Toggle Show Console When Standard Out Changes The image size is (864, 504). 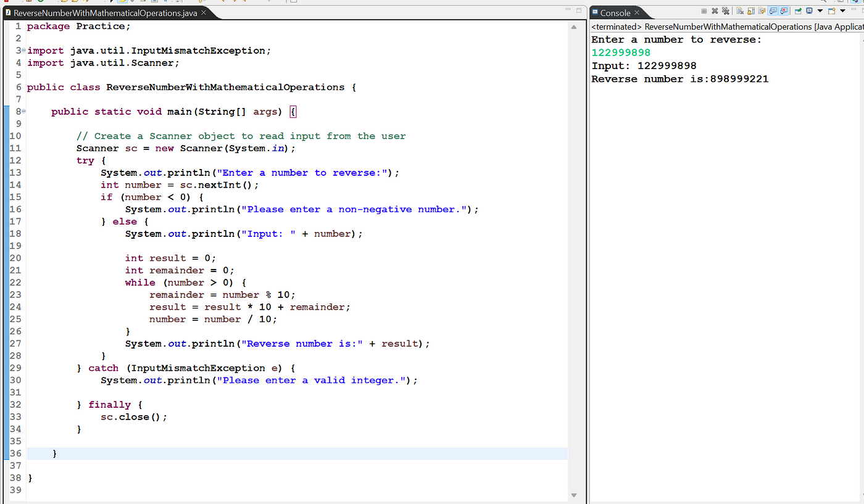[773, 11]
